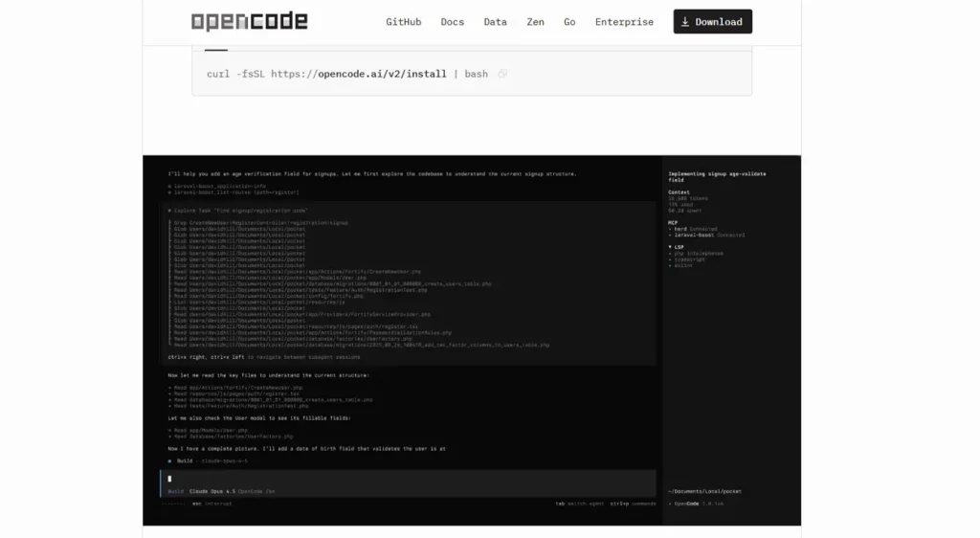Focus the terminal prompt input box
Viewport: 980px width, 538px height.
click(x=408, y=483)
